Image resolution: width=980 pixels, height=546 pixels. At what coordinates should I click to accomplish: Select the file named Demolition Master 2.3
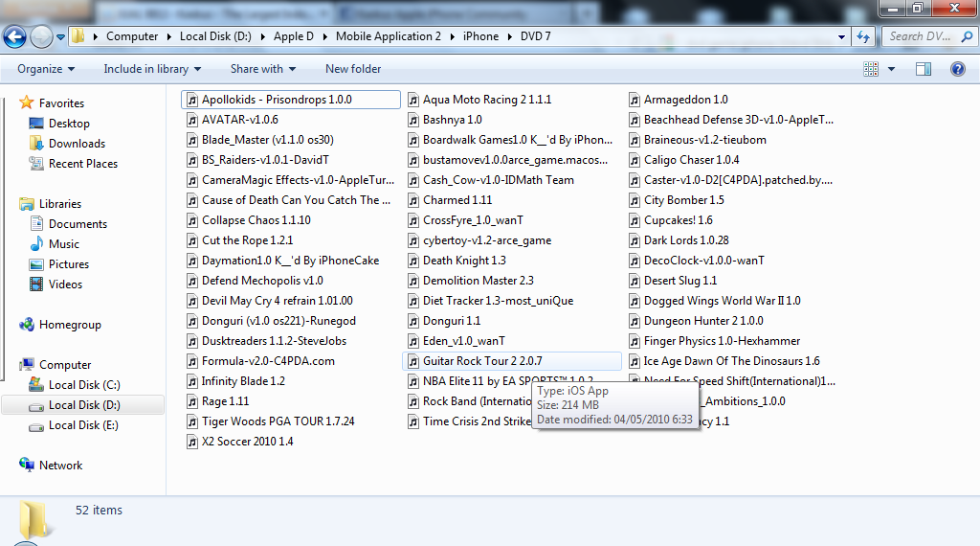(x=479, y=281)
